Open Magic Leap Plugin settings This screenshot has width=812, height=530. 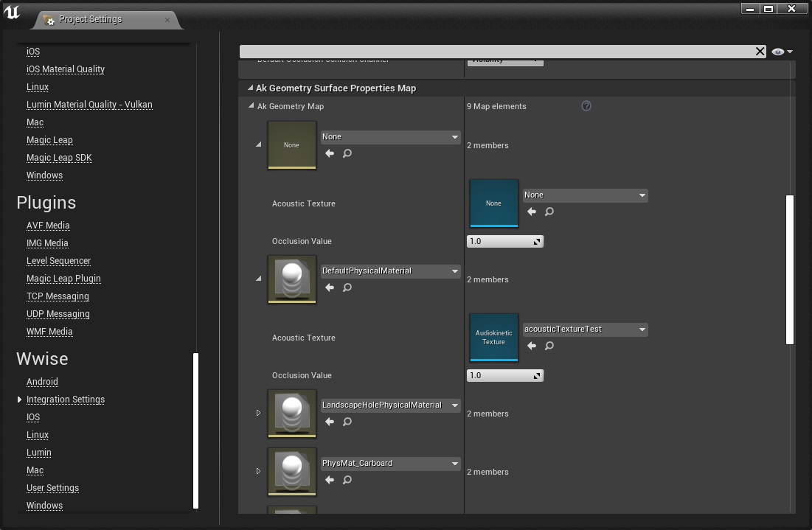(x=63, y=279)
